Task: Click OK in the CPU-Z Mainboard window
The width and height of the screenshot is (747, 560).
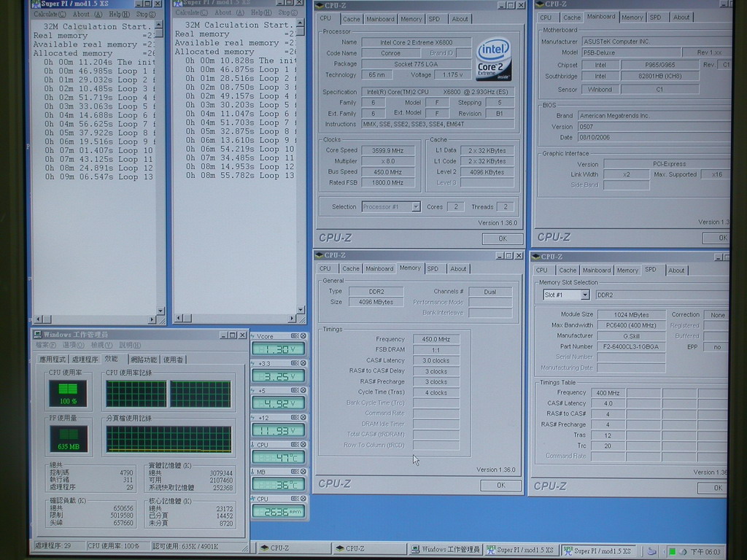Action: click(x=716, y=238)
